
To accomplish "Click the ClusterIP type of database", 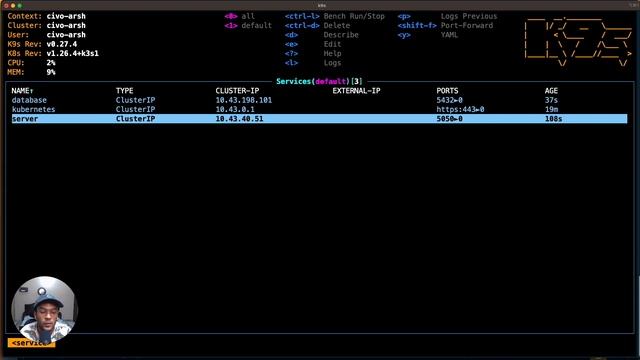I will pyautogui.click(x=135, y=100).
